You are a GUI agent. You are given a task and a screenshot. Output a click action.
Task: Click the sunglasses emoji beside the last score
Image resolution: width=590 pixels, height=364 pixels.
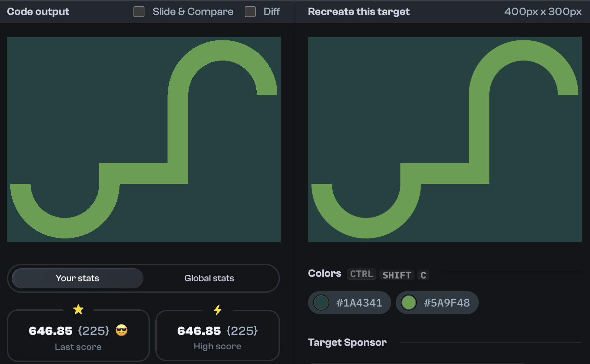click(x=121, y=330)
